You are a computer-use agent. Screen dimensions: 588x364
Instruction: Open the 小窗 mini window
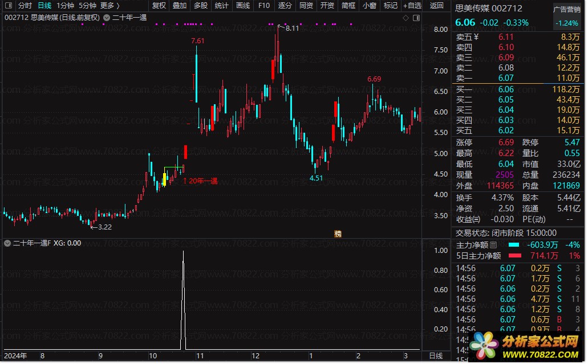pos(370,6)
